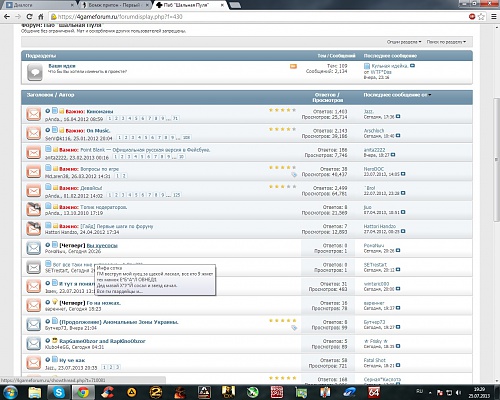View Fatal Shot user profile link
Image resolution: width=500 pixels, height=400 pixels.
coord(374,360)
